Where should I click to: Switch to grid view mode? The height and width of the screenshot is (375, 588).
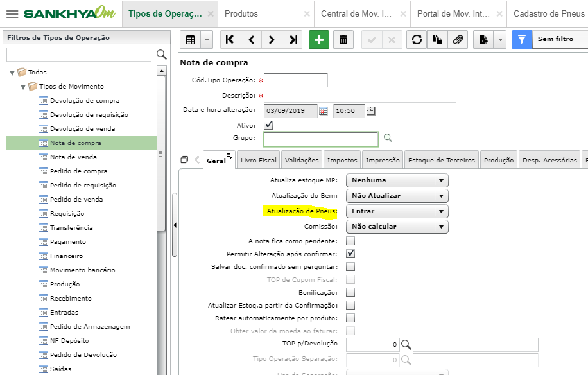(x=190, y=39)
